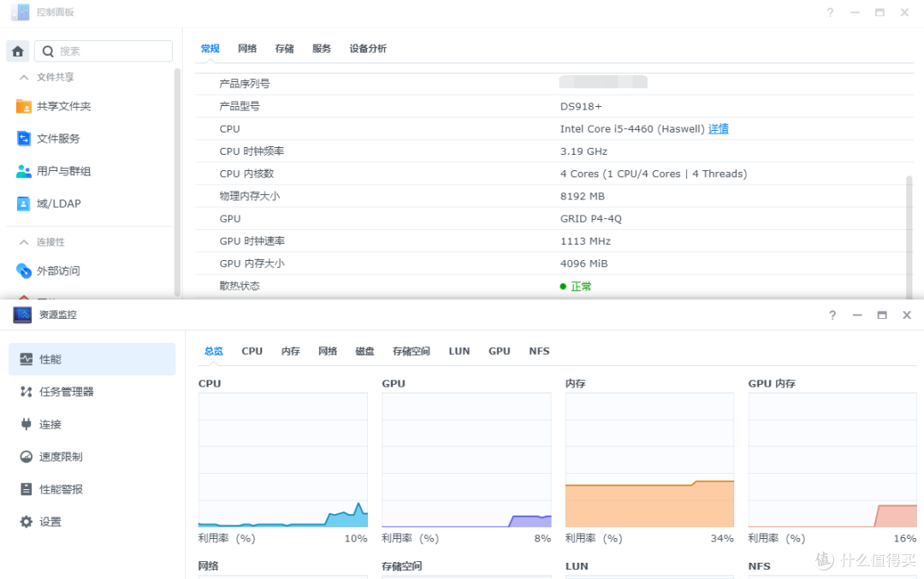
Task: Click the Control Panel sidebar scrollbar
Action: click(x=177, y=182)
